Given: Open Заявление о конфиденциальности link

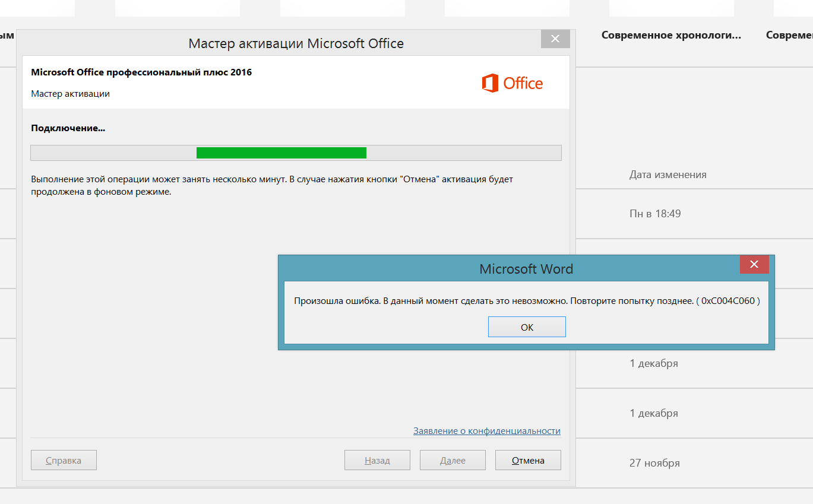Looking at the screenshot, I should coord(487,431).
